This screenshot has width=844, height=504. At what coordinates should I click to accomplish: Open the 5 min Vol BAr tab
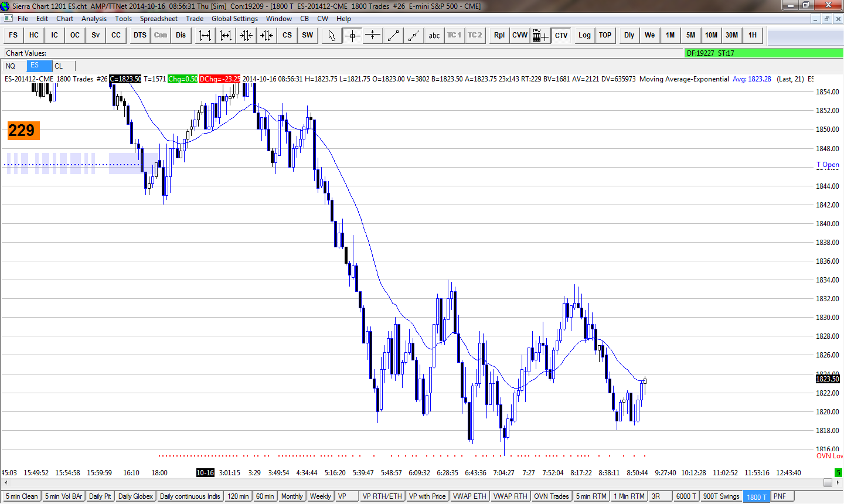[63, 496]
